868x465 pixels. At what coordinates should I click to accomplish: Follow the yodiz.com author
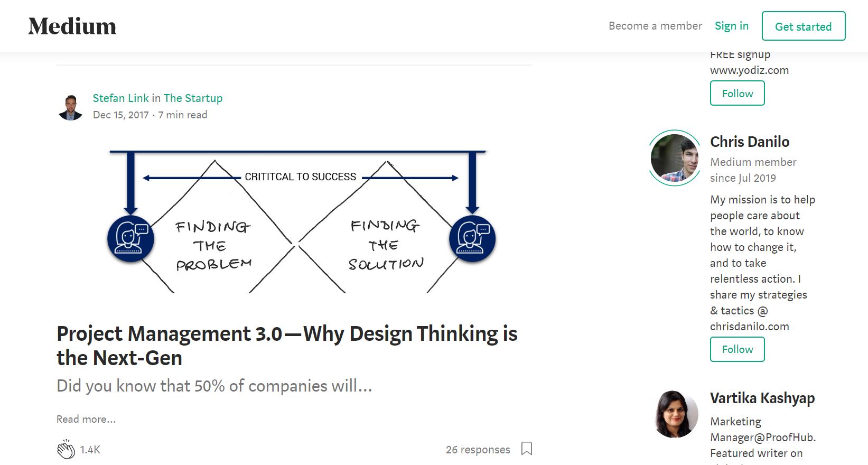tap(737, 94)
